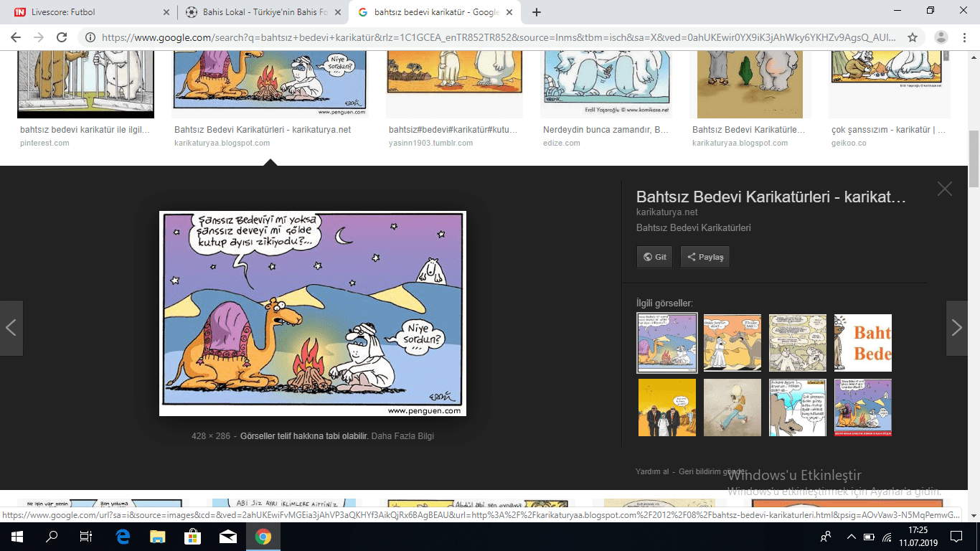Viewport: 980px width, 551px height.
Task: Open the People icon in system tray
Action: pos(826,536)
